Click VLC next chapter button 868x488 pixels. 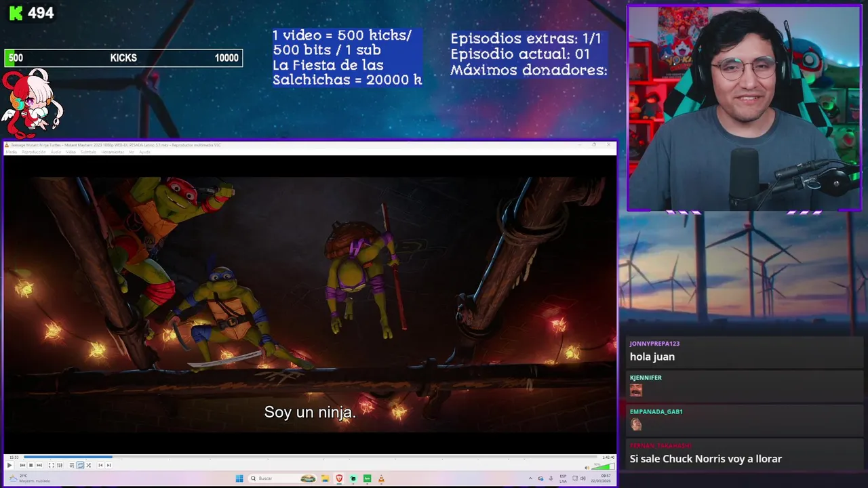108,465
